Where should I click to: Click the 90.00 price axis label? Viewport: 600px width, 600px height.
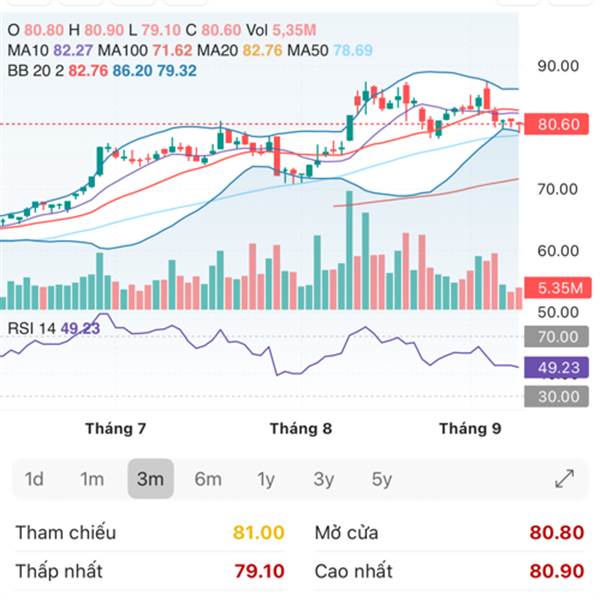tap(558, 66)
